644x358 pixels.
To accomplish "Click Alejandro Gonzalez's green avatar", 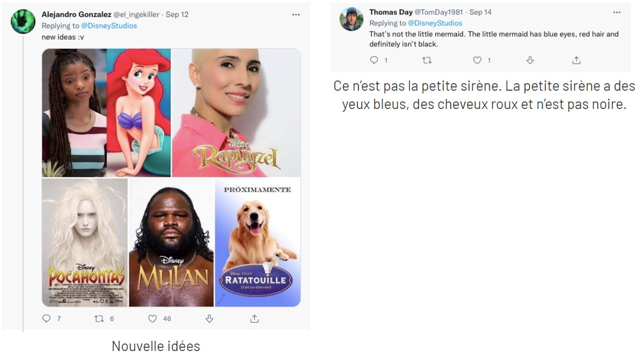I will (23, 21).
